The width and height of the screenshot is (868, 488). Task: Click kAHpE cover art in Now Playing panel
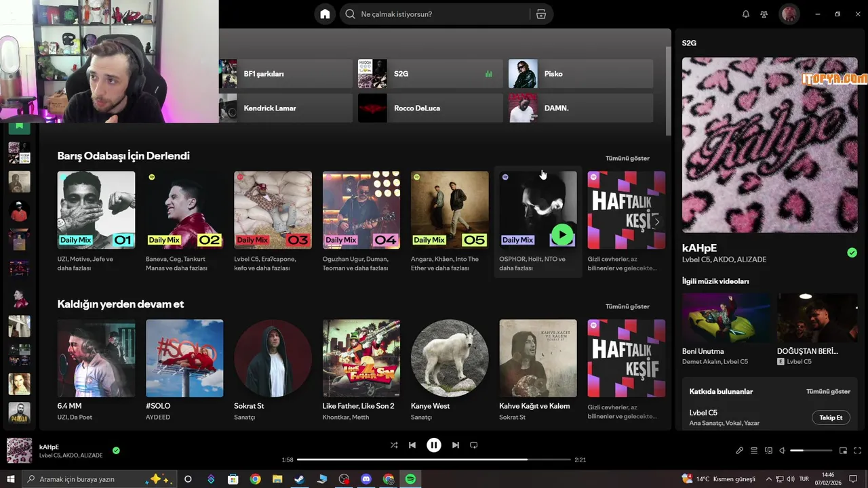(x=770, y=145)
